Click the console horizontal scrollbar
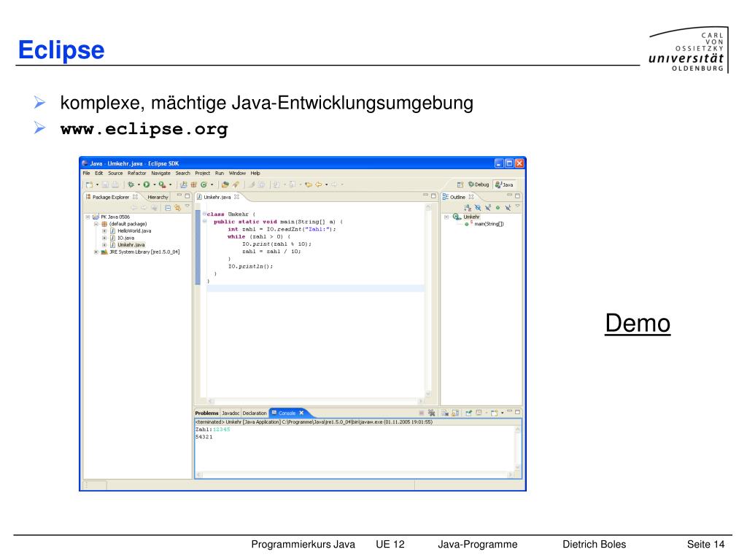The width and height of the screenshot is (747, 560). point(355,475)
